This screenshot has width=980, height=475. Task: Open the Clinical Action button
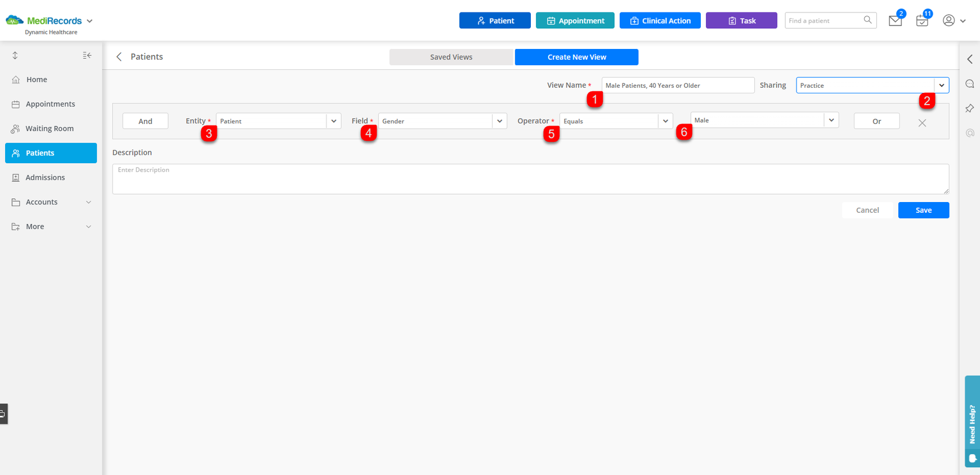[x=660, y=20]
